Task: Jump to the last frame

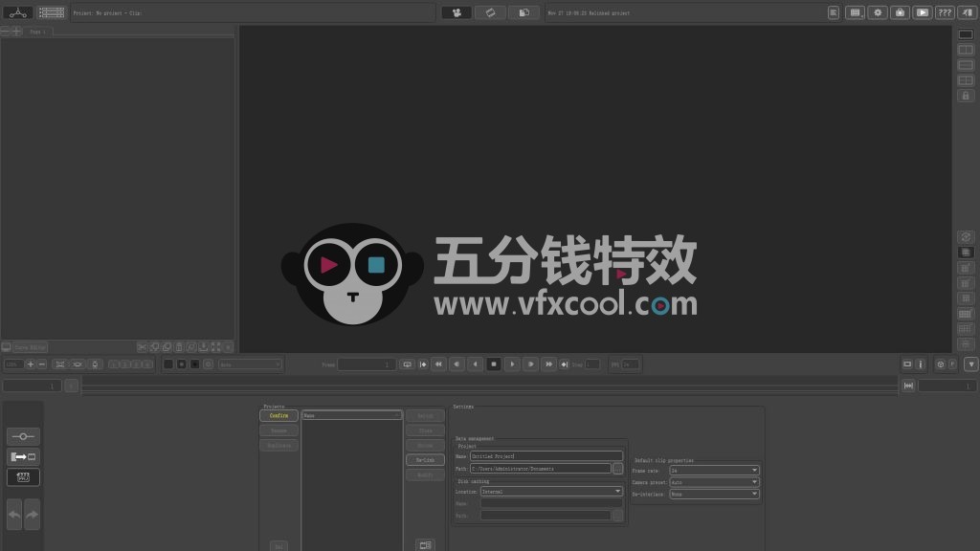Action: point(564,364)
